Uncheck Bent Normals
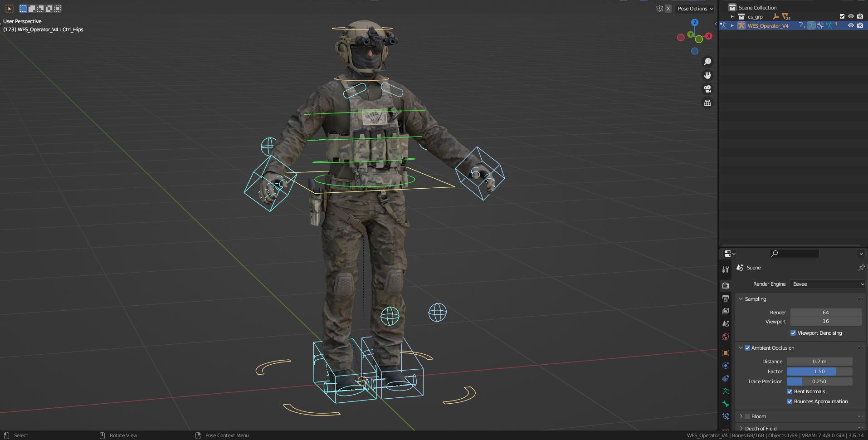868x440 pixels. coord(790,391)
